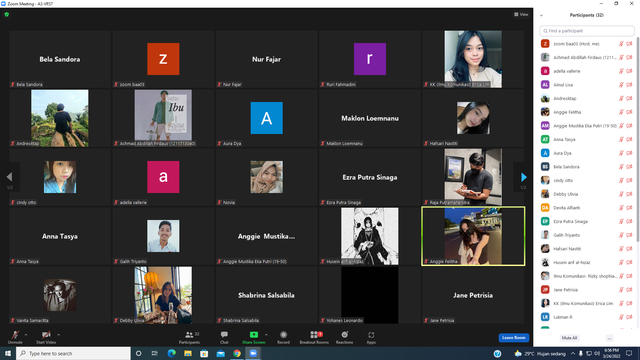Select the Debby Ulivia video tile
The height and width of the screenshot is (360, 640).
(x=163, y=295)
